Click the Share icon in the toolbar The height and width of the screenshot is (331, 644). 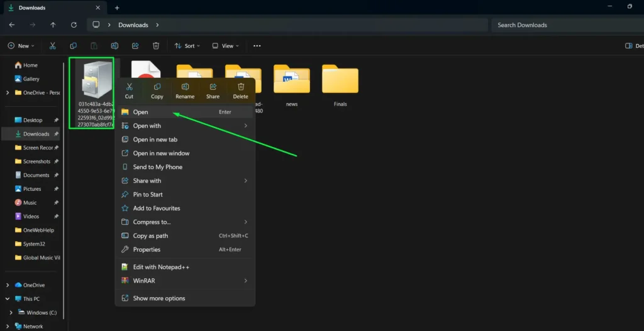click(x=135, y=46)
